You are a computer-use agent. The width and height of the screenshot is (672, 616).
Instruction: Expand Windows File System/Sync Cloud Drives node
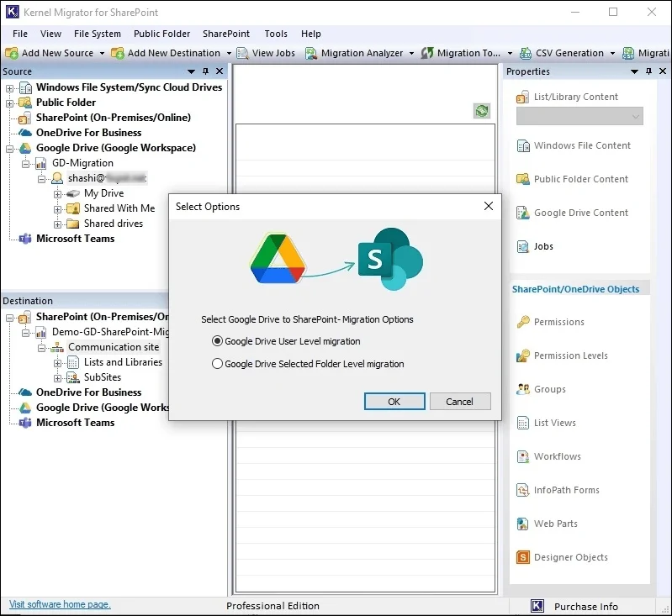tap(9, 88)
